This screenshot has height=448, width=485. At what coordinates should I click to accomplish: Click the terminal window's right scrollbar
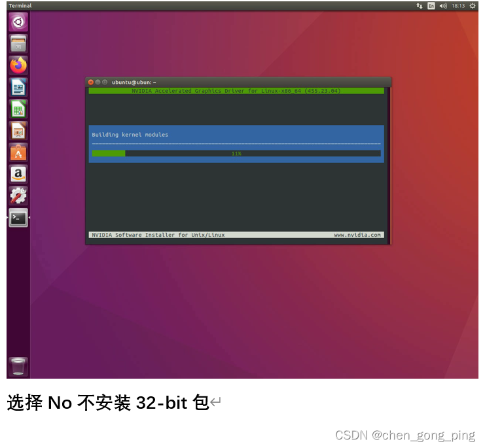390,165
